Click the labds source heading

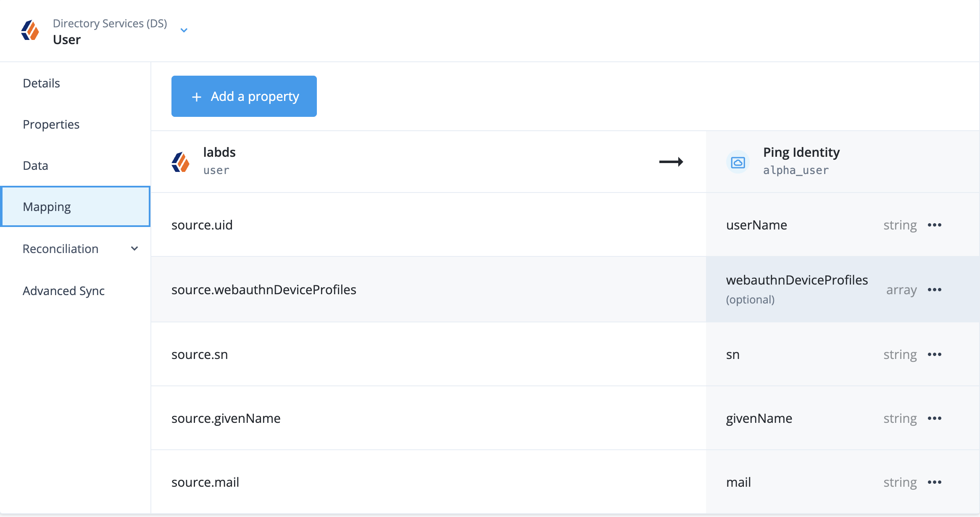coord(219,152)
